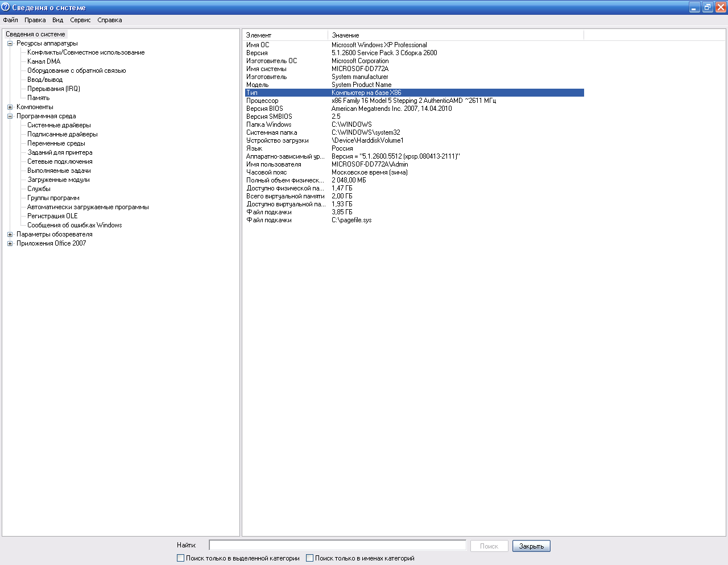Select the Язык row
Viewport: 728px width, 565px height.
[415, 148]
